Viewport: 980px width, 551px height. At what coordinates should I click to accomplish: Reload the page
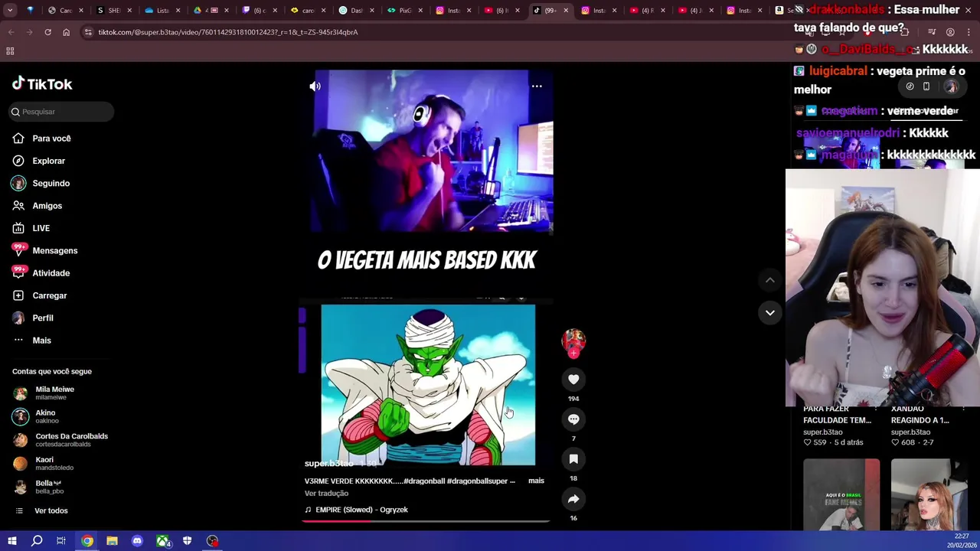[47, 32]
